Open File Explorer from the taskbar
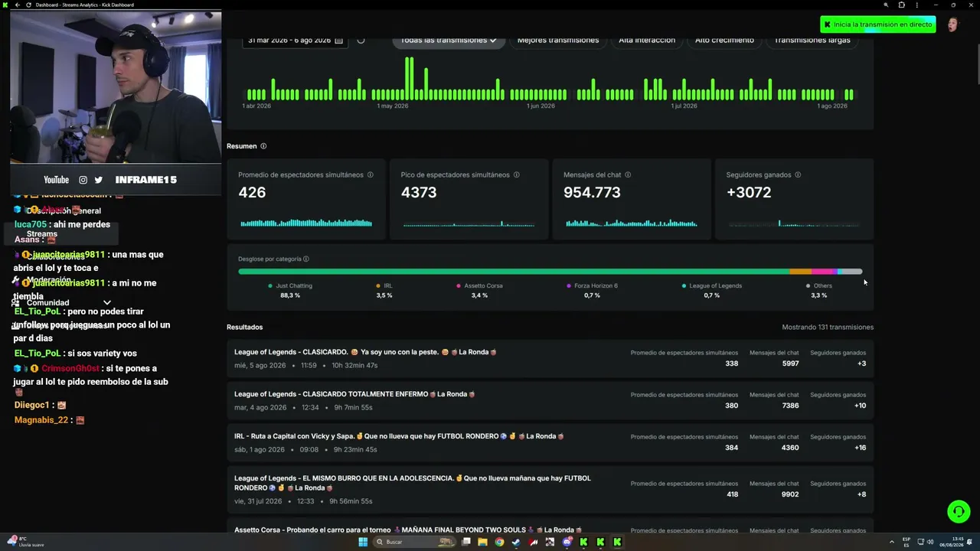This screenshot has width=980, height=551. (482, 542)
